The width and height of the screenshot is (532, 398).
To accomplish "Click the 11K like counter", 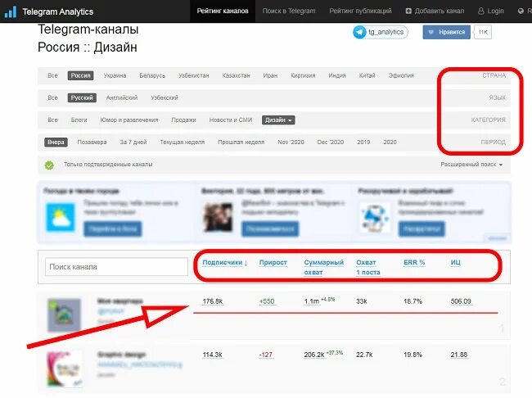I will coord(483,32).
